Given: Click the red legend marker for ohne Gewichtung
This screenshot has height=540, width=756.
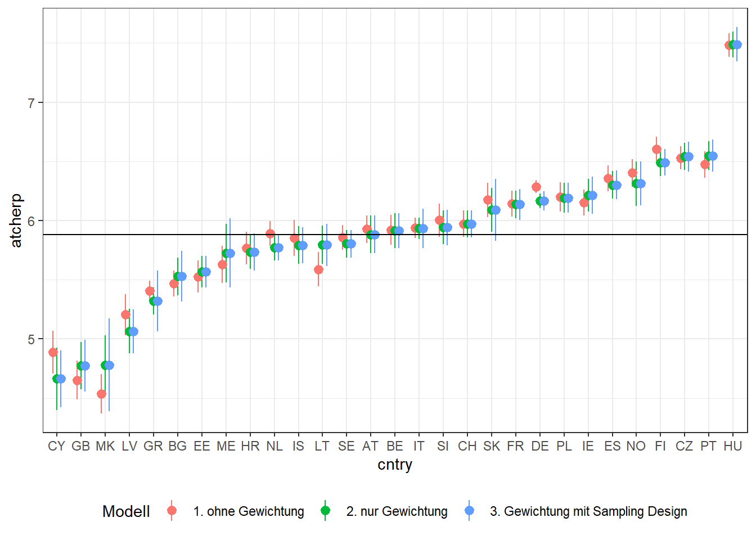Looking at the screenshot, I should (x=172, y=511).
